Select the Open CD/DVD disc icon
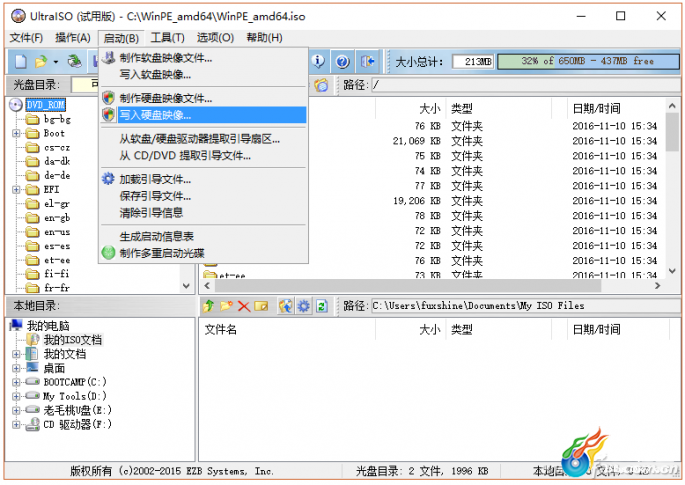The width and height of the screenshot is (685, 485). (x=74, y=62)
